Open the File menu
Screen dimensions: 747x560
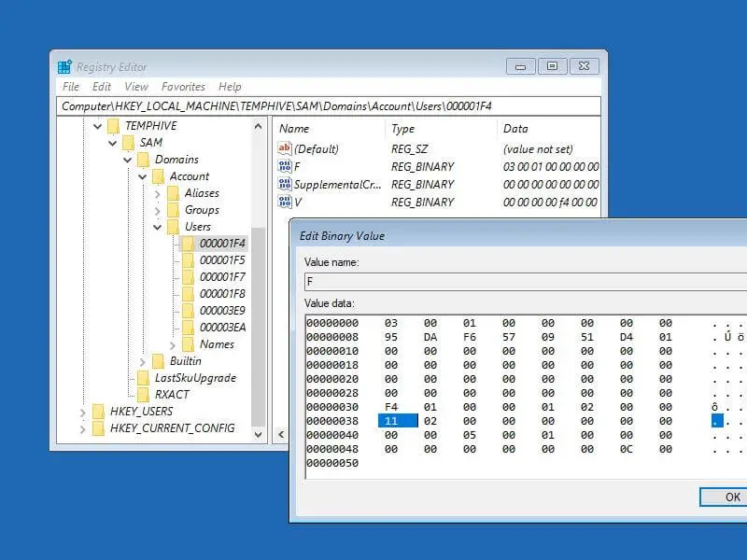click(x=71, y=87)
